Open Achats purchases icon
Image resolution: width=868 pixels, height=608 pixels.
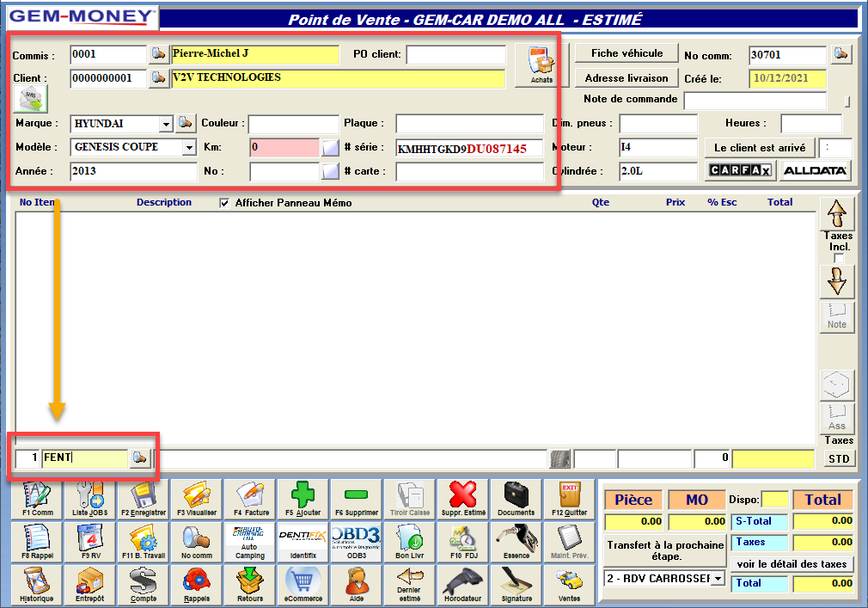(541, 65)
